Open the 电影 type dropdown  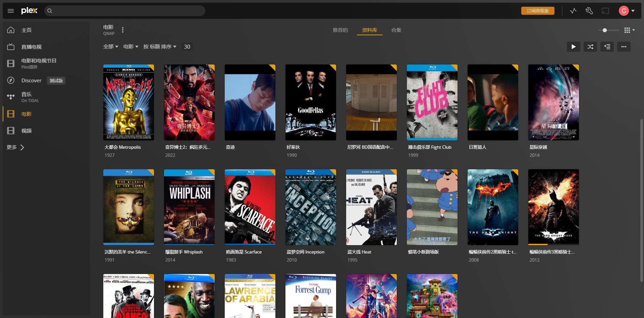[x=131, y=47]
